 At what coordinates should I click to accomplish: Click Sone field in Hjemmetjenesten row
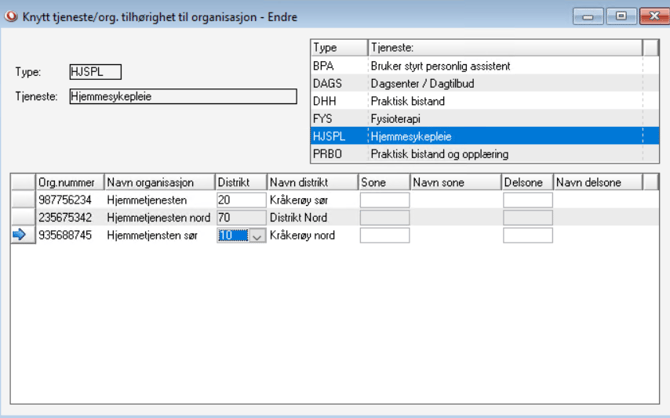click(384, 200)
